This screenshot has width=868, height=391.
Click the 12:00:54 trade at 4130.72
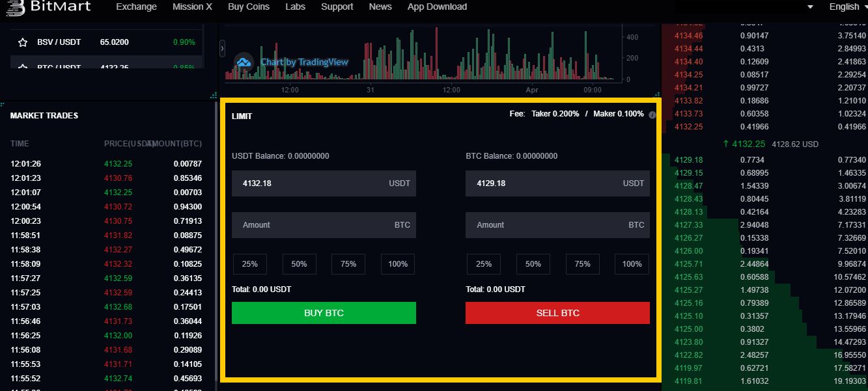click(x=107, y=207)
